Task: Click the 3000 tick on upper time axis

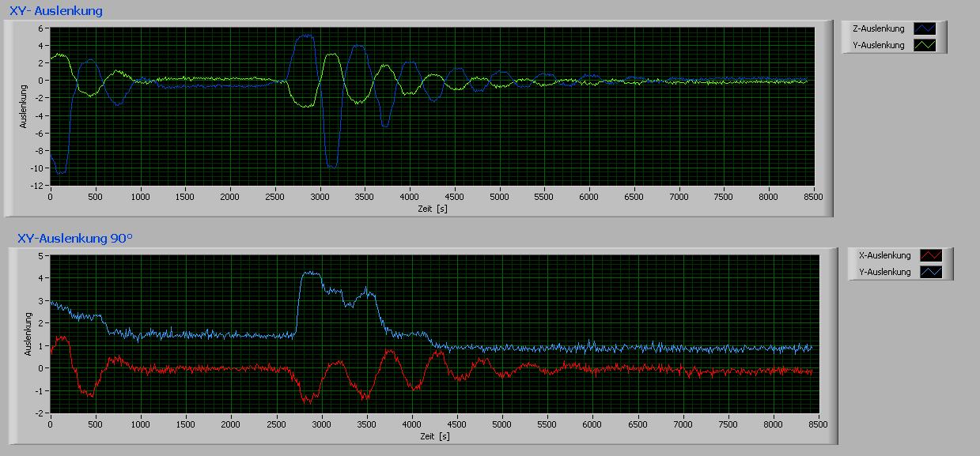Action: click(x=320, y=198)
